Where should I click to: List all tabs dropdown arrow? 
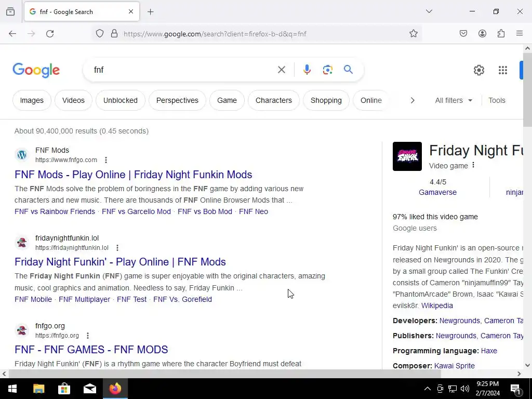click(x=429, y=11)
